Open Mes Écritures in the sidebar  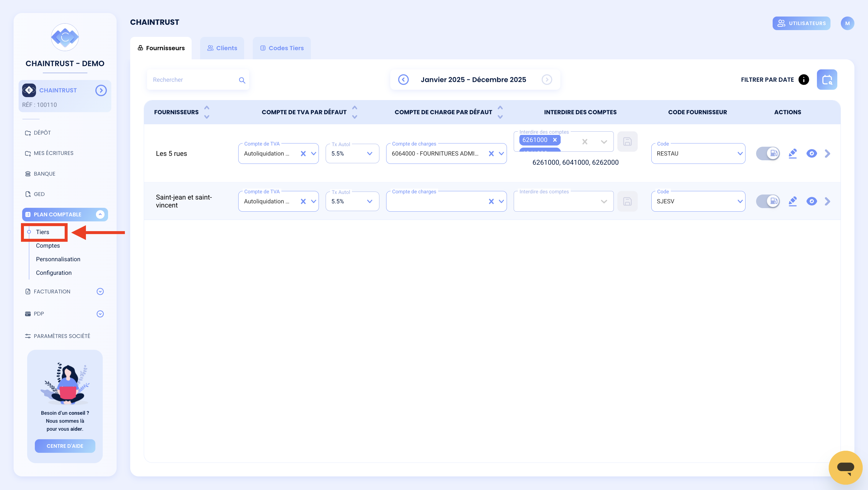tap(49, 153)
